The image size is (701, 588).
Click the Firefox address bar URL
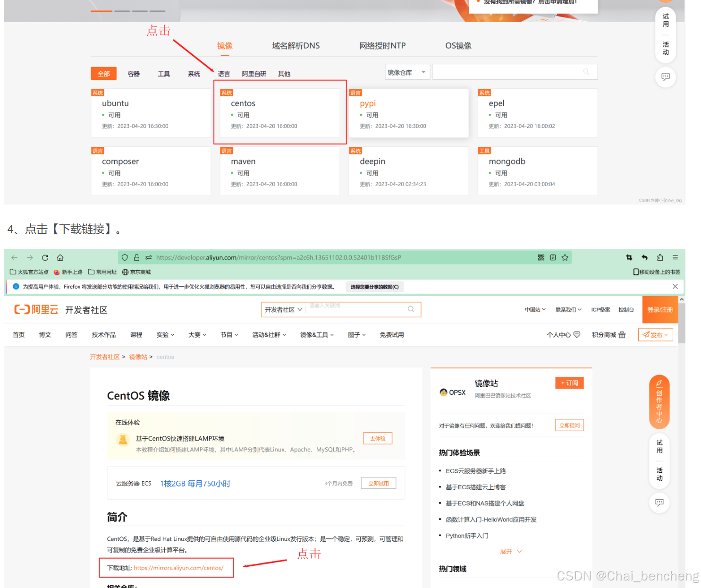pos(279,257)
